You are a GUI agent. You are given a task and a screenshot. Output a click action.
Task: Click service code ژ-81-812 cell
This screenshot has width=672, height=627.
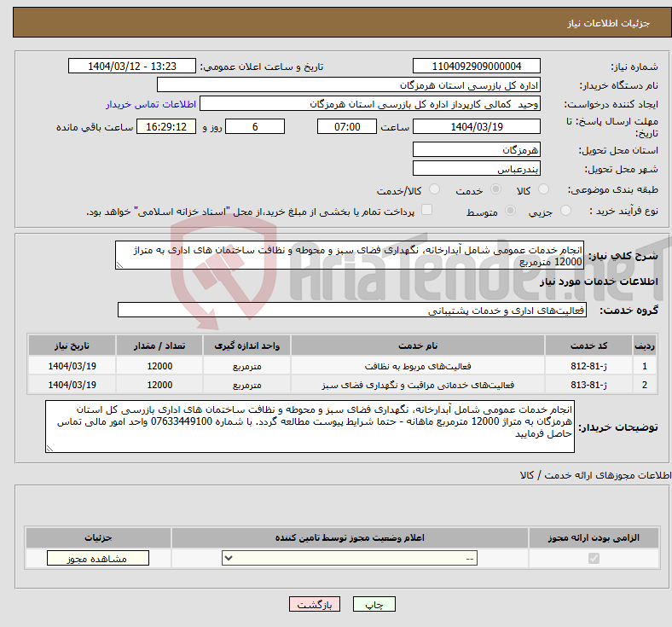pos(589,366)
